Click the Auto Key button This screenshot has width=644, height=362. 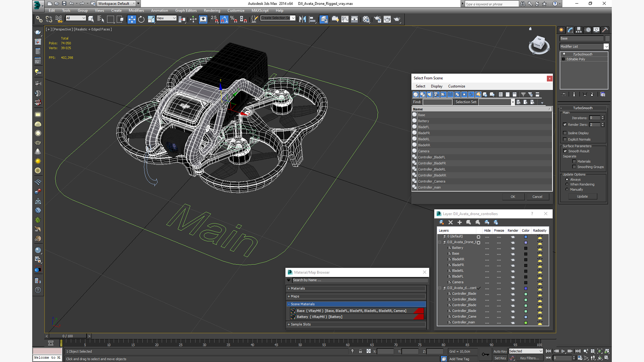(x=500, y=351)
